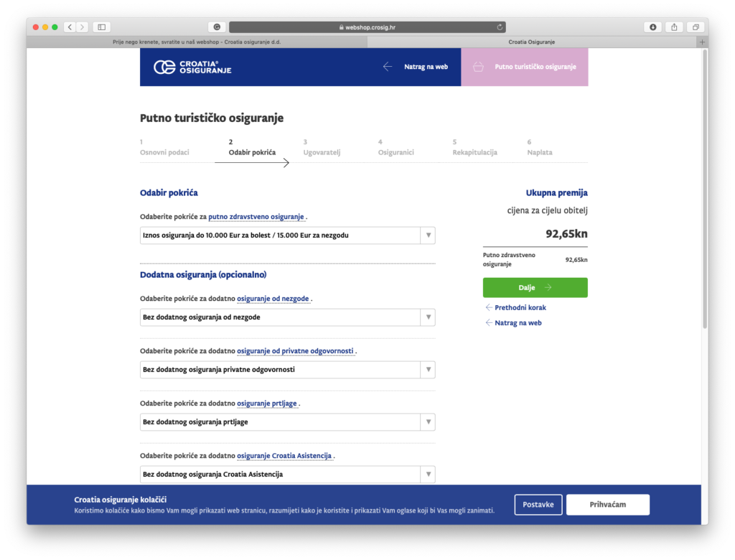Open the osiguranje od nezgode dropdown
Viewport: 735px width, 560px height.
pos(287,317)
